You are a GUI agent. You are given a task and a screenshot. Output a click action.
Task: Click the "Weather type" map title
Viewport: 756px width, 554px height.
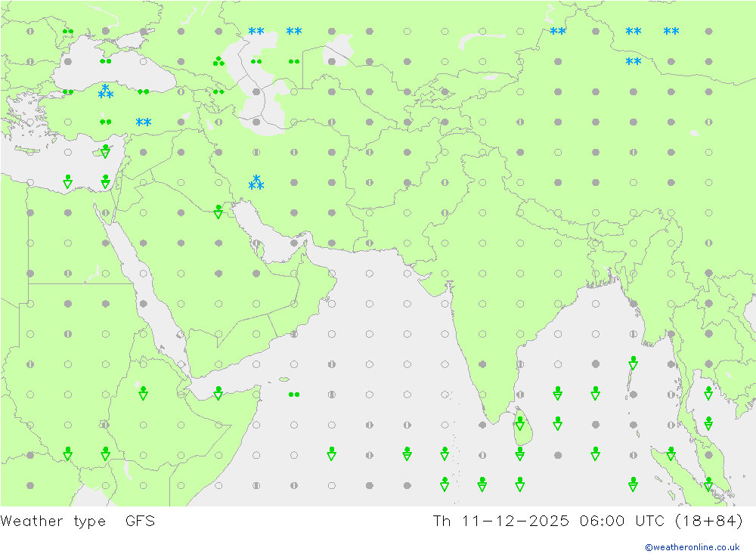54,522
